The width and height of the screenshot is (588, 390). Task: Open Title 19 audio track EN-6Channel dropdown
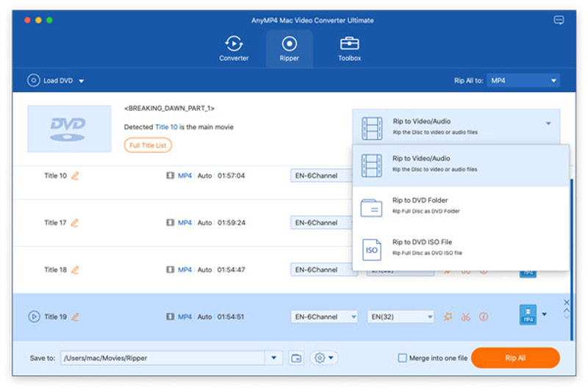(x=324, y=317)
